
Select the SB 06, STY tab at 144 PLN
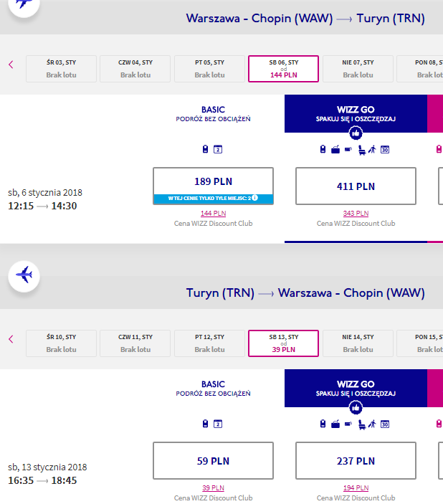point(284,69)
